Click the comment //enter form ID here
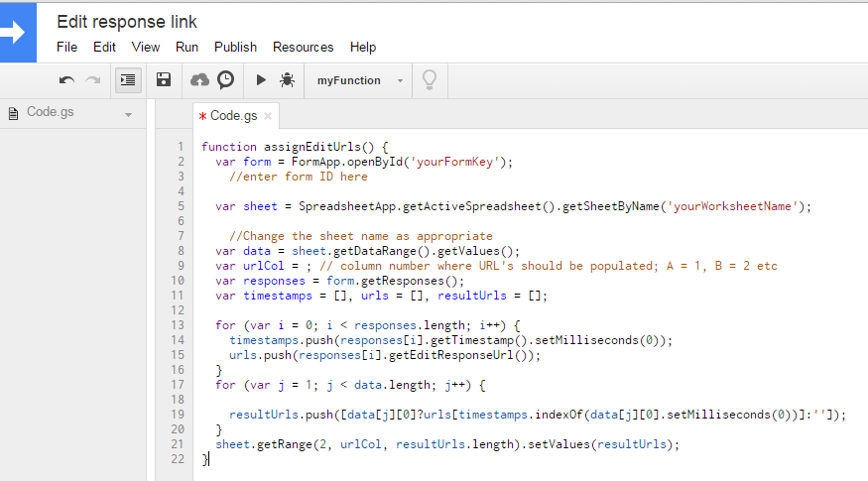 tap(299, 177)
